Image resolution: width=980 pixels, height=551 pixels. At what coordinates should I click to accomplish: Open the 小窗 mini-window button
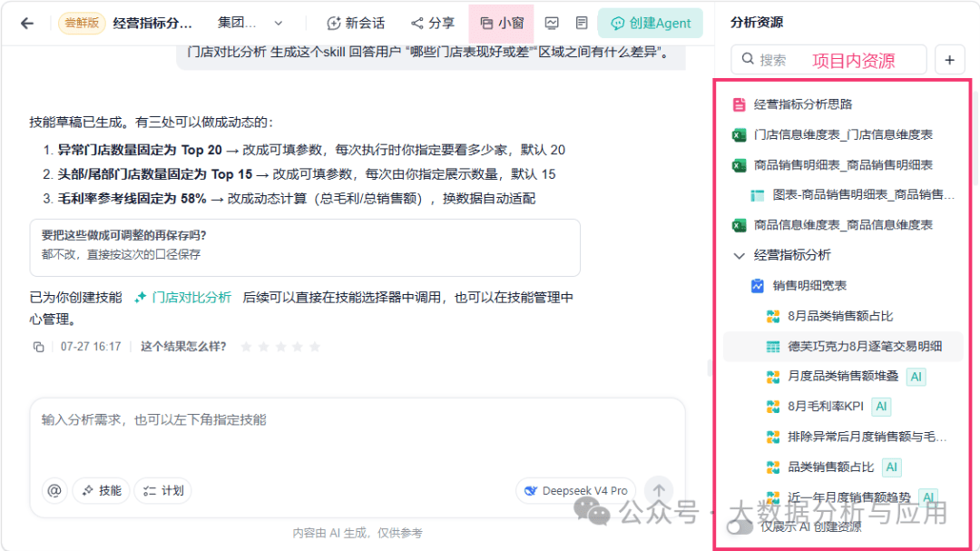click(x=502, y=23)
